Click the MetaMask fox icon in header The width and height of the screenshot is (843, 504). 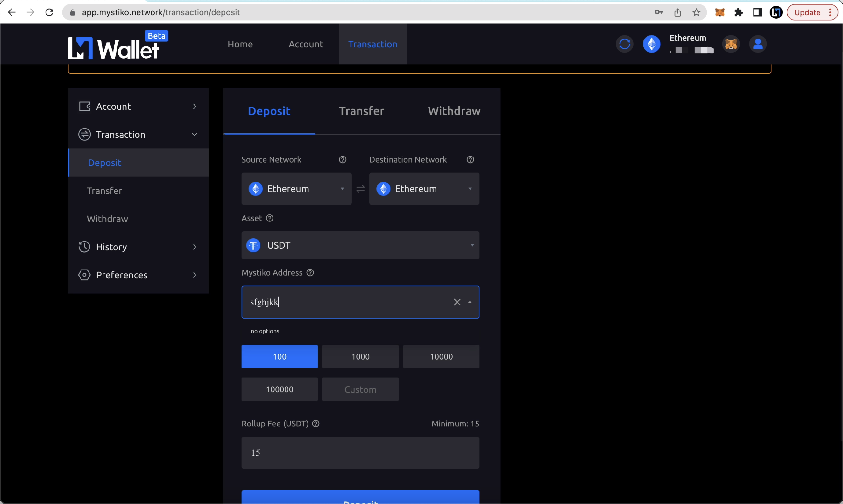(x=731, y=44)
